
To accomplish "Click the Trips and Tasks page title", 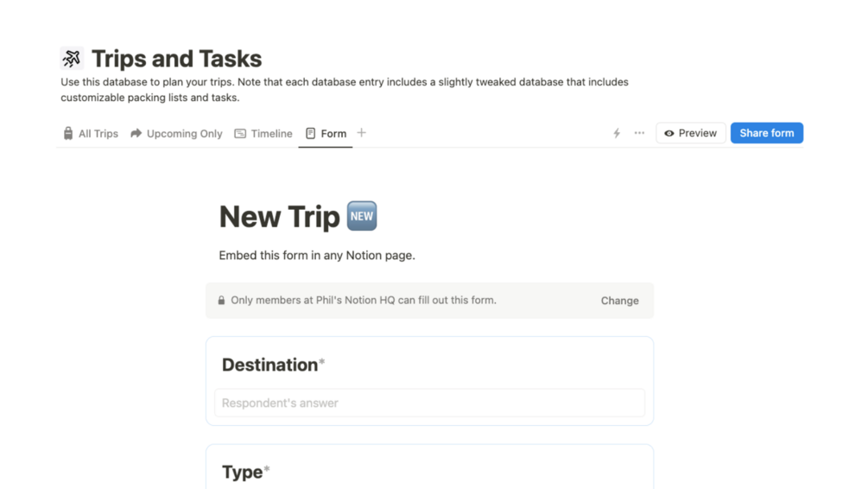I will click(x=176, y=59).
